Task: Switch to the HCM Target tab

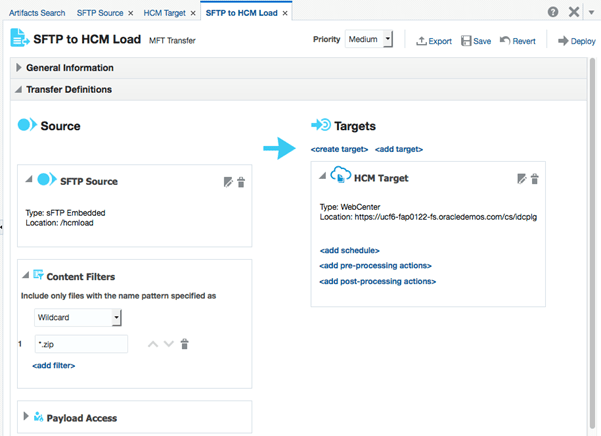Action: click(164, 13)
